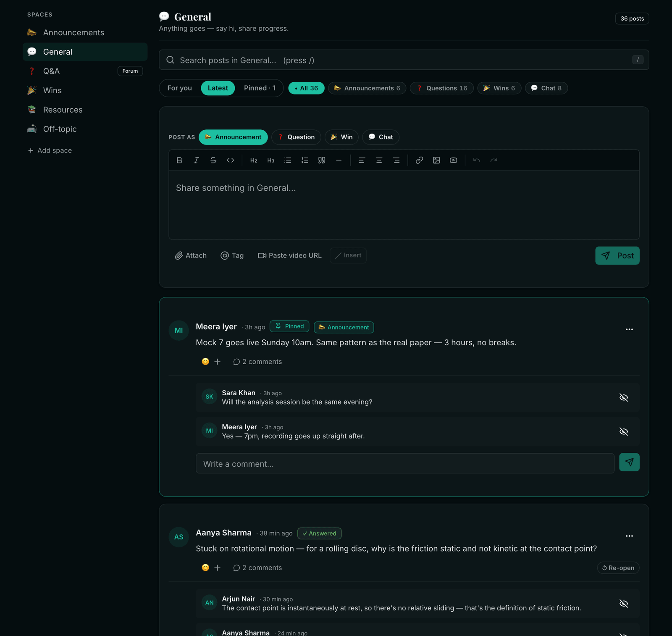
Task: Open options menu on Meera Iyer's post
Action: pos(629,329)
